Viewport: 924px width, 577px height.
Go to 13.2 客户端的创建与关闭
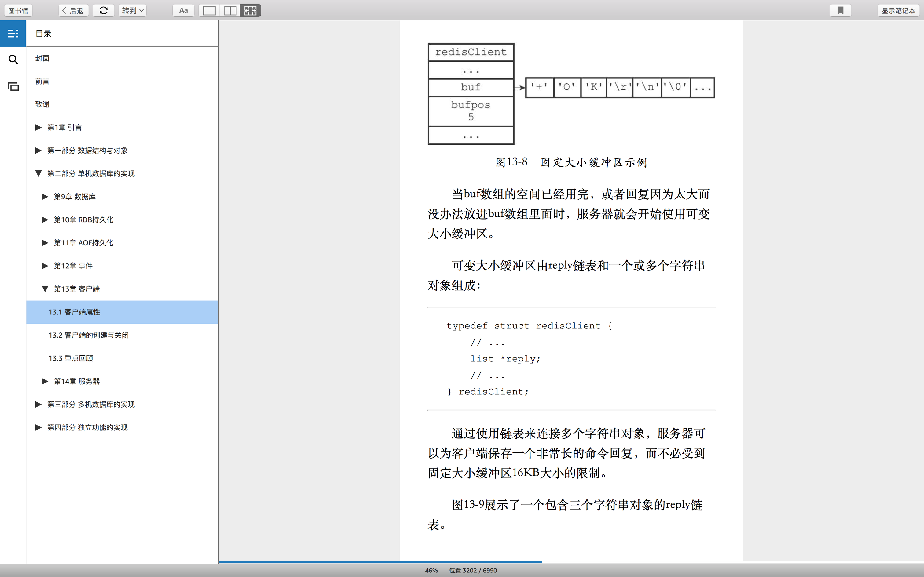point(89,335)
